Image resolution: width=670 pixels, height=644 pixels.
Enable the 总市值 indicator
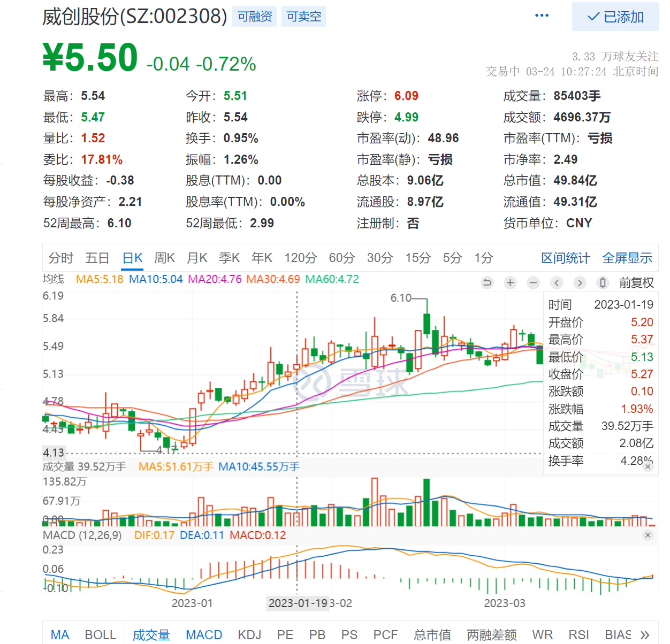pos(432,635)
